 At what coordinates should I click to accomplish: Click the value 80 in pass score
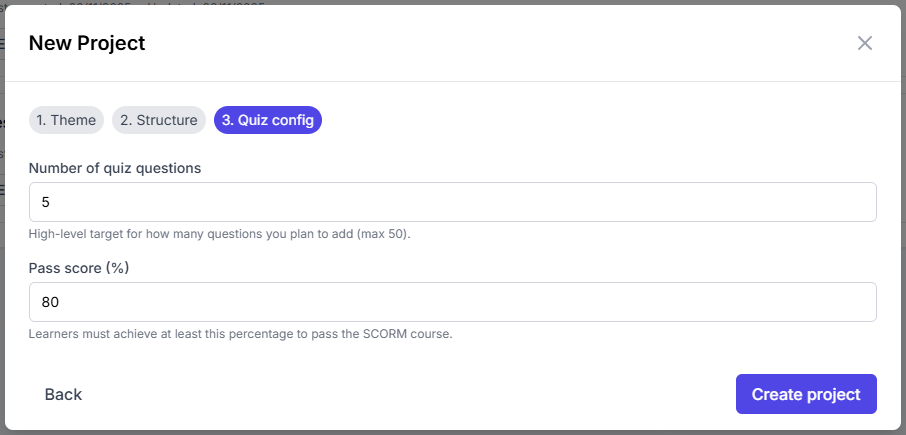point(50,302)
